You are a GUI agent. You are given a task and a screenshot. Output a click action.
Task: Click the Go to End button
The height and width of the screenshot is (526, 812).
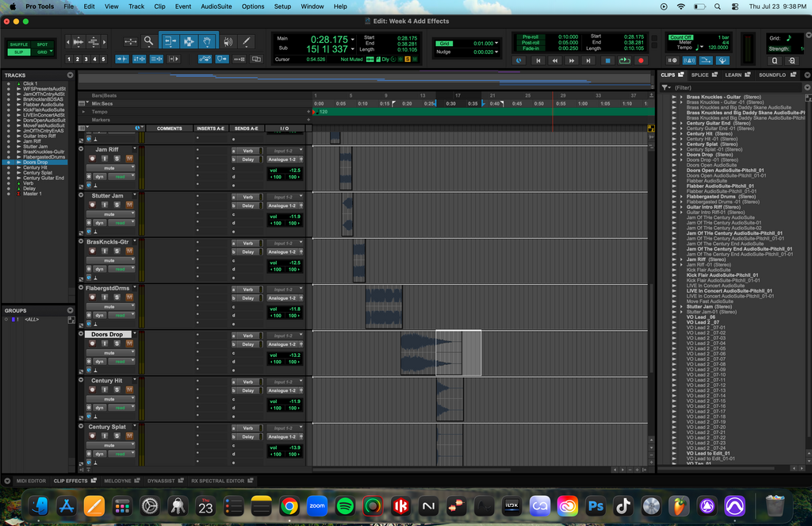point(588,60)
